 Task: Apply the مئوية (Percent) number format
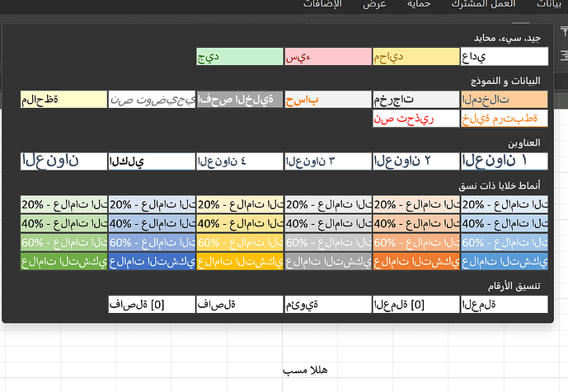click(x=328, y=305)
